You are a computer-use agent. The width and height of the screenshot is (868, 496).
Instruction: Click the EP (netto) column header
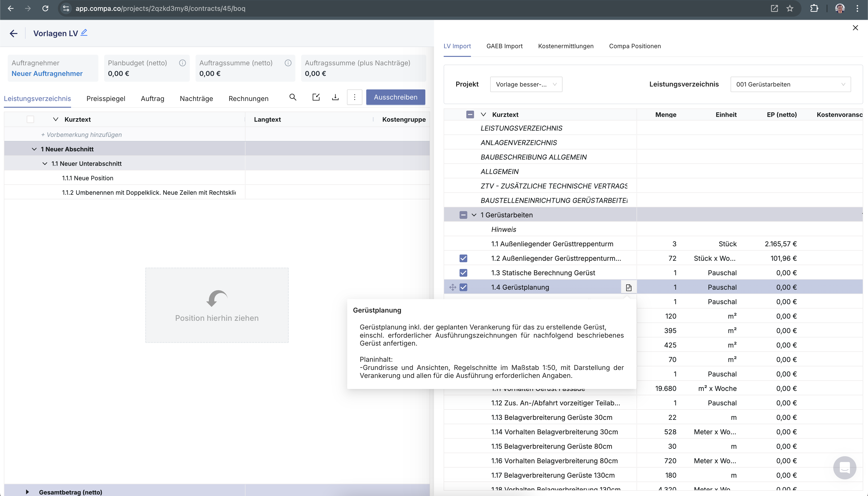click(782, 114)
